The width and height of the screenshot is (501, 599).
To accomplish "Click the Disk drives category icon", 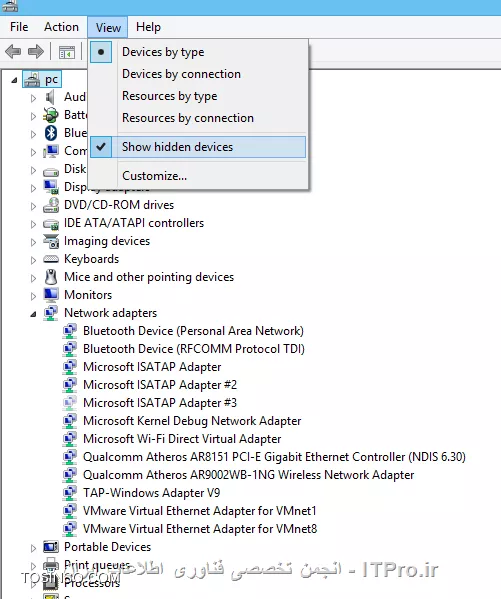I will click(x=50, y=171).
